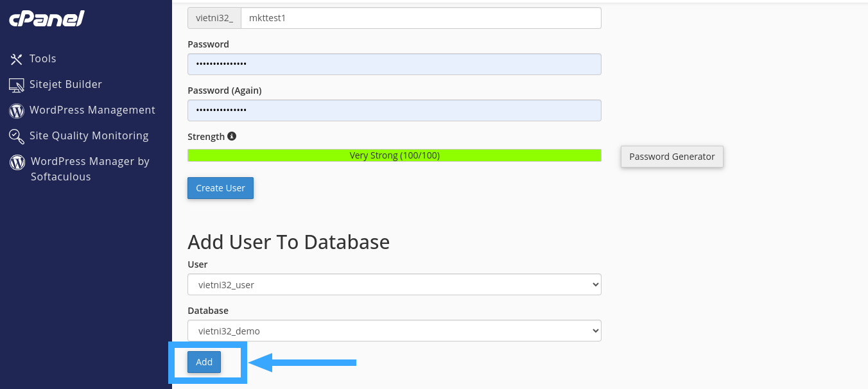The image size is (868, 389).
Task: Click the Strength label text
Action: tap(206, 137)
